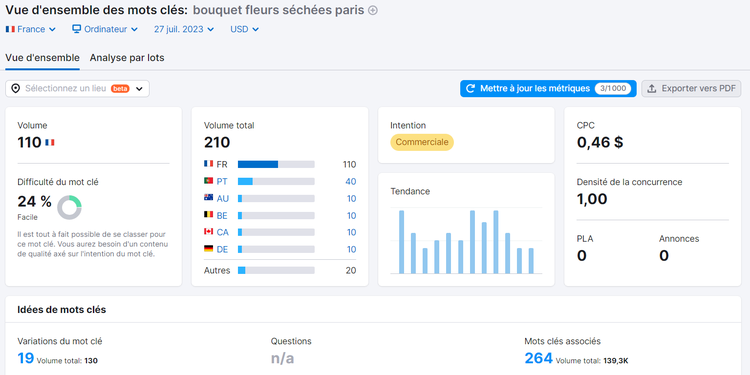Click the France flag in volume total list
The width and height of the screenshot is (750, 375).
[x=208, y=164]
